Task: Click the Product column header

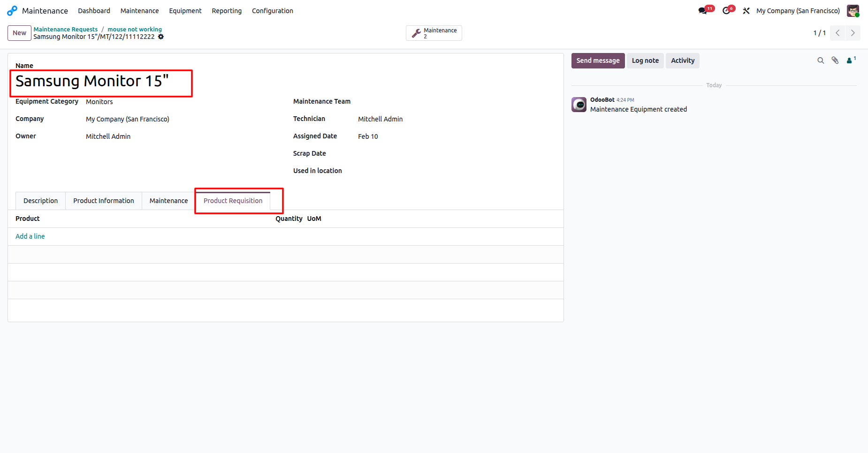Action: (28, 219)
